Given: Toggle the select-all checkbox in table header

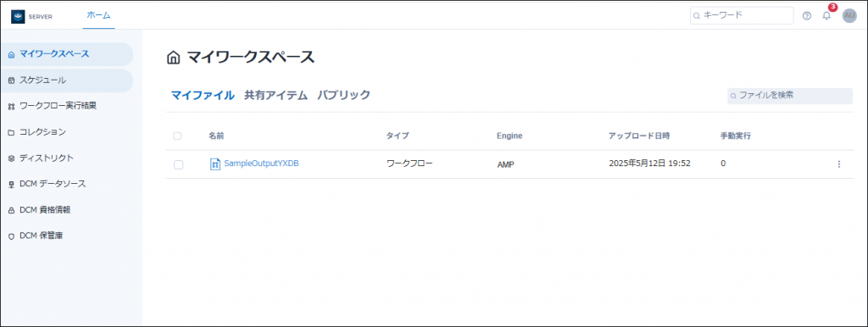Looking at the screenshot, I should tap(177, 136).
